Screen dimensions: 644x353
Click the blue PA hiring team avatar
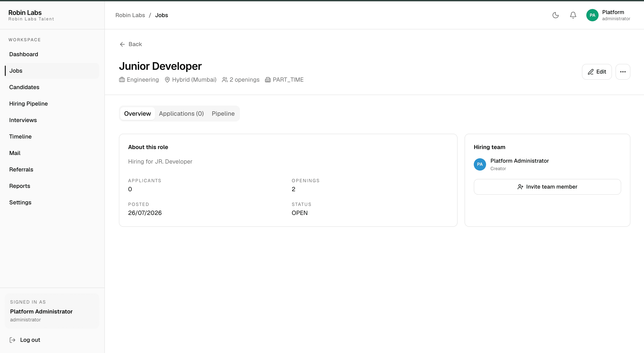(x=480, y=164)
